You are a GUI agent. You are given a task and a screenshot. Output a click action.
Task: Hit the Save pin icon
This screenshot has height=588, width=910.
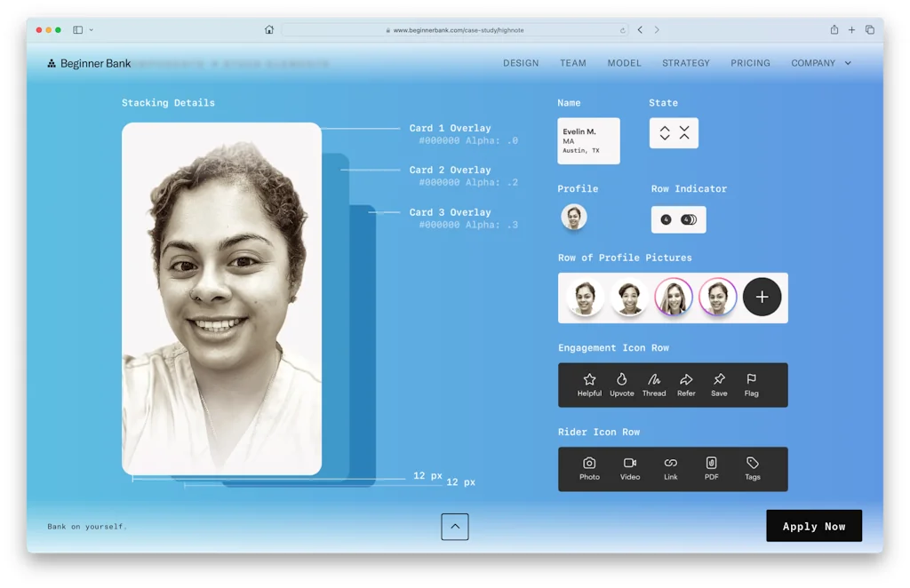719,380
